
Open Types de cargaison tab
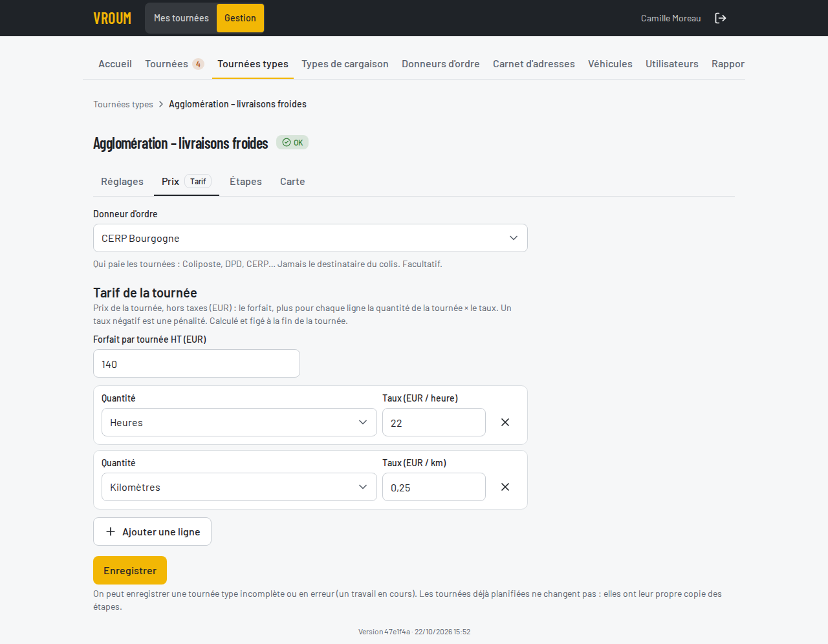click(x=345, y=64)
